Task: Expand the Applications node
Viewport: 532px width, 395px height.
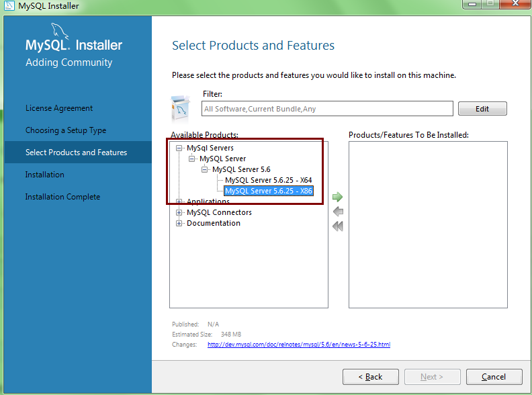Action: pos(179,202)
